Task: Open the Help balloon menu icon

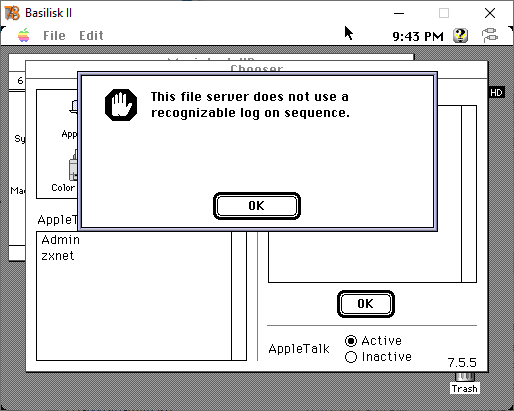Action: point(460,35)
